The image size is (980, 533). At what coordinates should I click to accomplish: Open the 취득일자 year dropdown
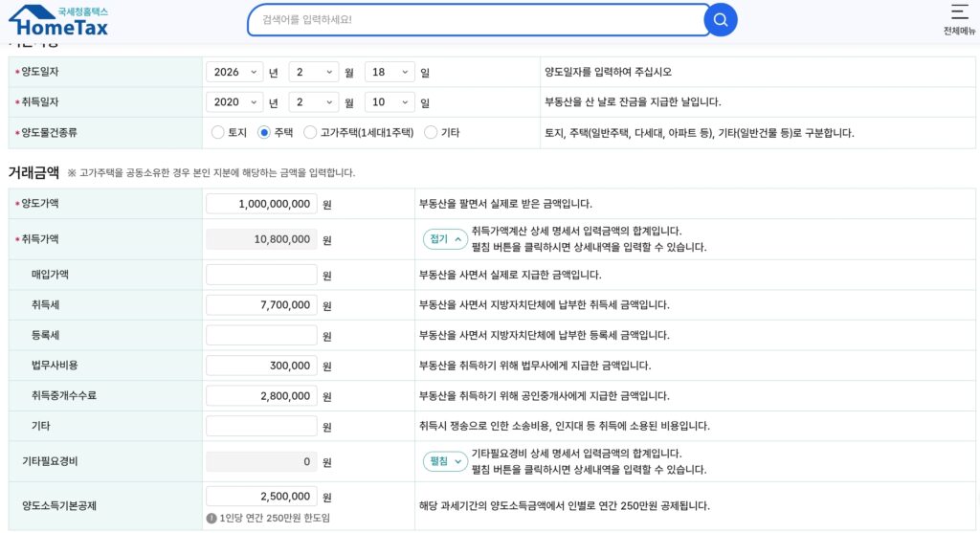coord(234,102)
